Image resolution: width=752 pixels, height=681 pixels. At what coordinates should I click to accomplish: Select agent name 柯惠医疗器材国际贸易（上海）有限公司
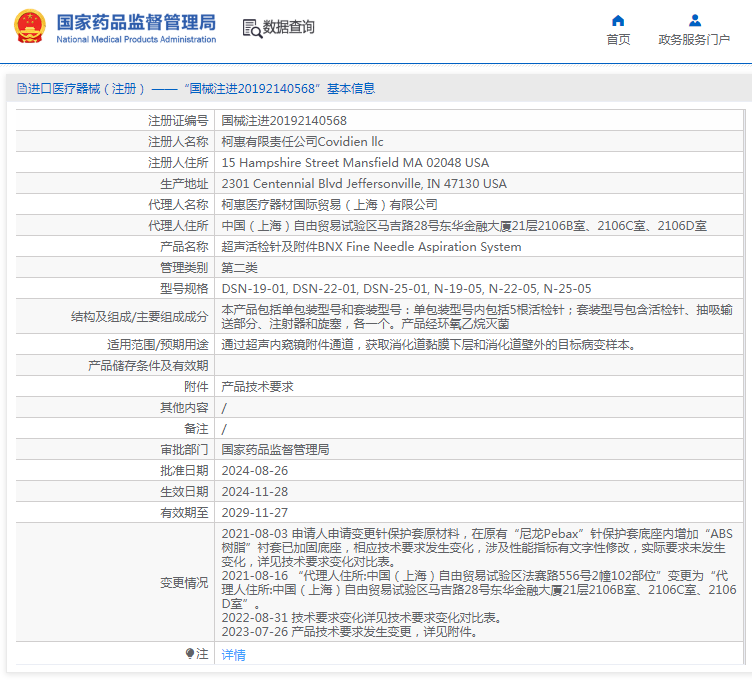pos(329,205)
